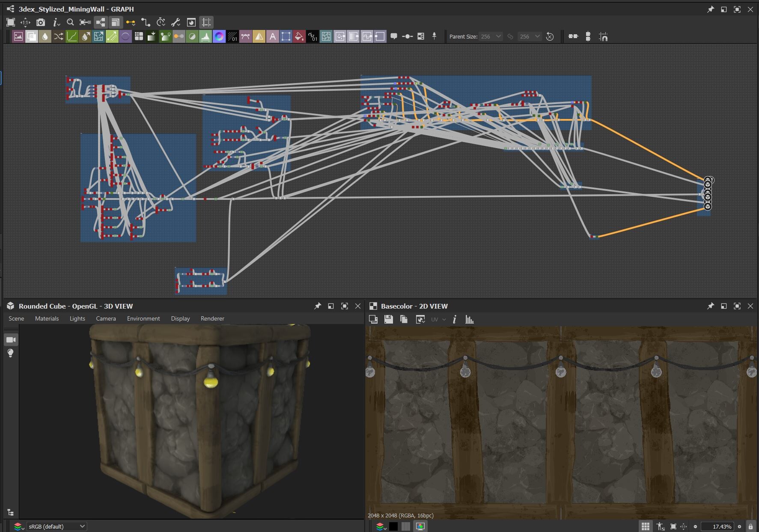
Task: Select the Uniform Color node icon
Action: point(219,36)
